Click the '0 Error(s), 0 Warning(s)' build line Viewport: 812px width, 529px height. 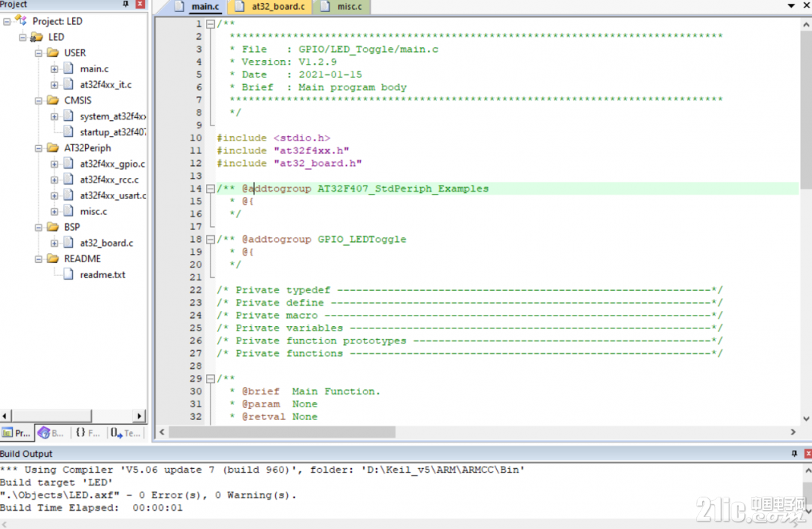point(149,495)
